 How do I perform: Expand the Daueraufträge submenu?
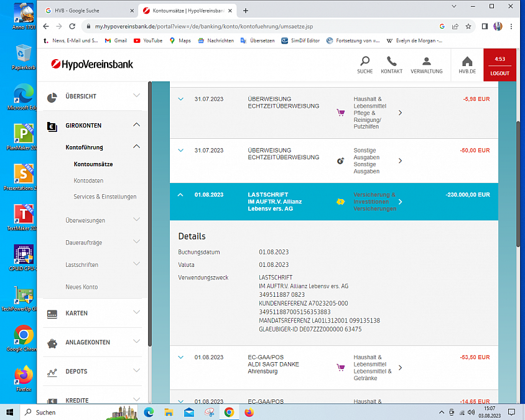(x=136, y=241)
